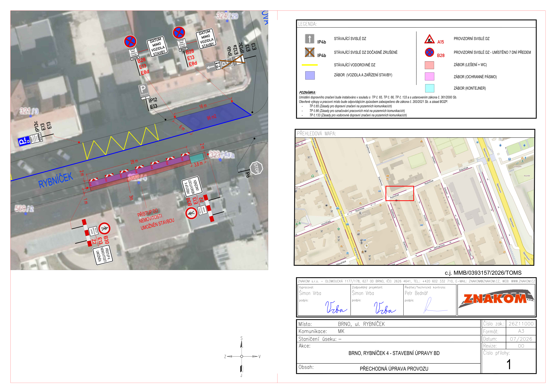Click the red location rectangle in overview map

400,193
